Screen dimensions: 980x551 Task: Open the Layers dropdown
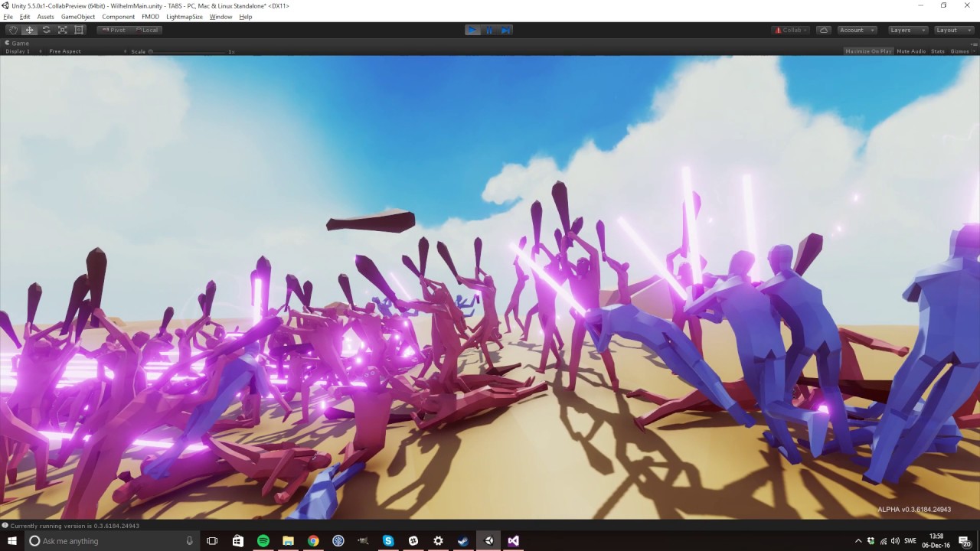[908, 30]
